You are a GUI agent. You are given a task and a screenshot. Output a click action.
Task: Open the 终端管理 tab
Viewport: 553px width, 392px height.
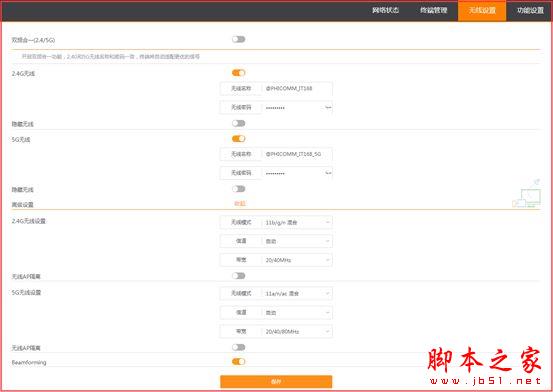[x=433, y=10]
